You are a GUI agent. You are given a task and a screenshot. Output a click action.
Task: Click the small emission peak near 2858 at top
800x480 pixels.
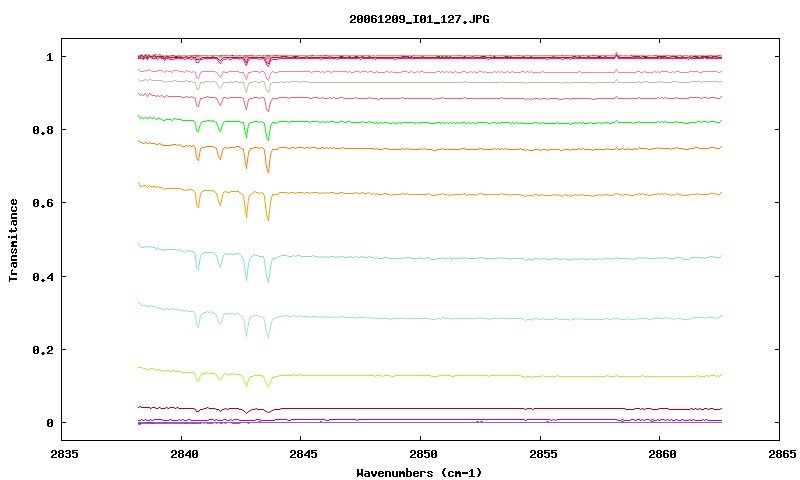pos(616,54)
